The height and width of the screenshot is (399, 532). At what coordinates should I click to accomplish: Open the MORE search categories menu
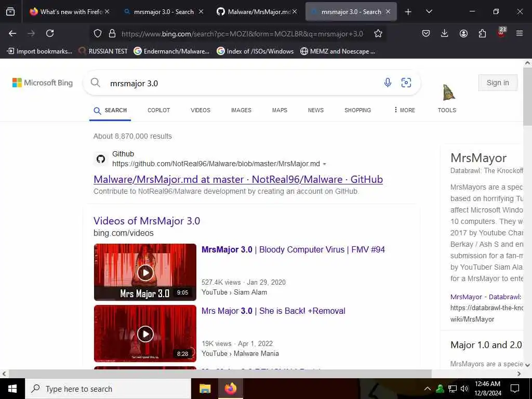404,110
